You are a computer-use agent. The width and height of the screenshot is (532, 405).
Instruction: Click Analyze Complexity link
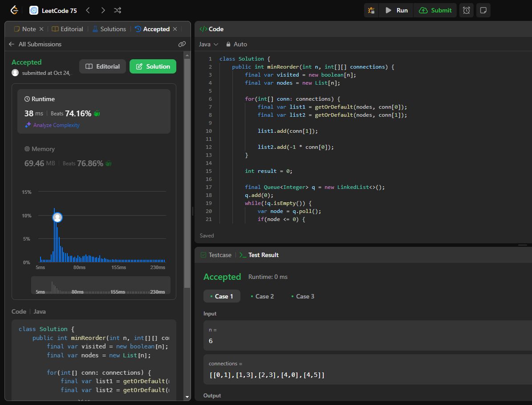tap(57, 125)
